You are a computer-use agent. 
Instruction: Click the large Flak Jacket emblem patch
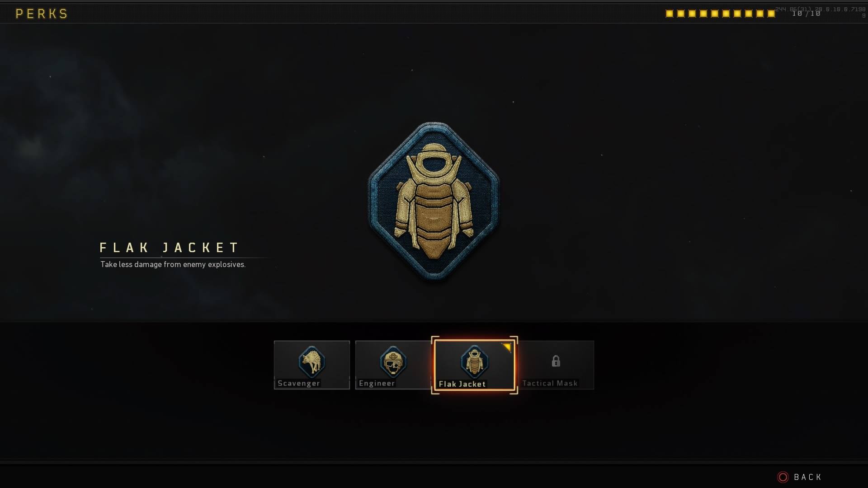[x=434, y=201]
